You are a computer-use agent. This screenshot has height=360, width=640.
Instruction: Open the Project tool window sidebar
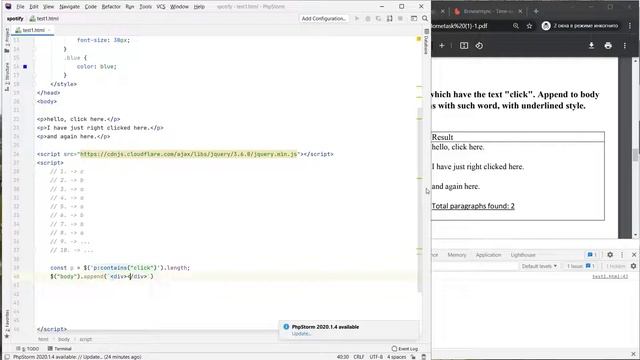[x=7, y=41]
